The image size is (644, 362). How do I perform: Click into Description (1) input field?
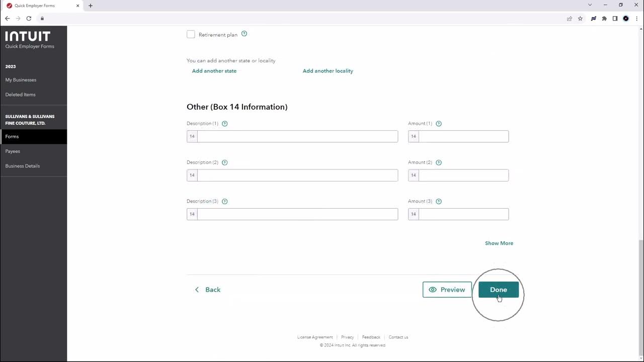pyautogui.click(x=297, y=136)
